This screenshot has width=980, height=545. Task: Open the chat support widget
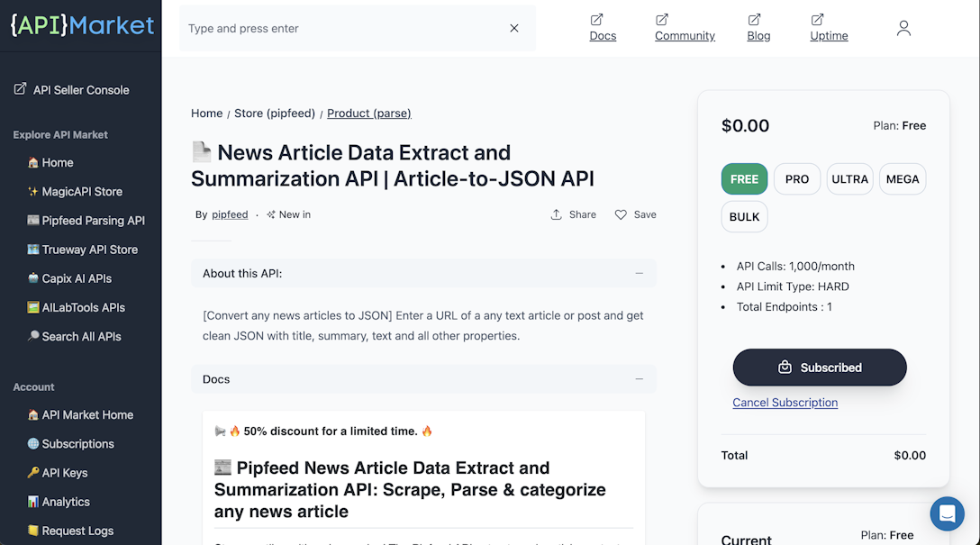947,513
